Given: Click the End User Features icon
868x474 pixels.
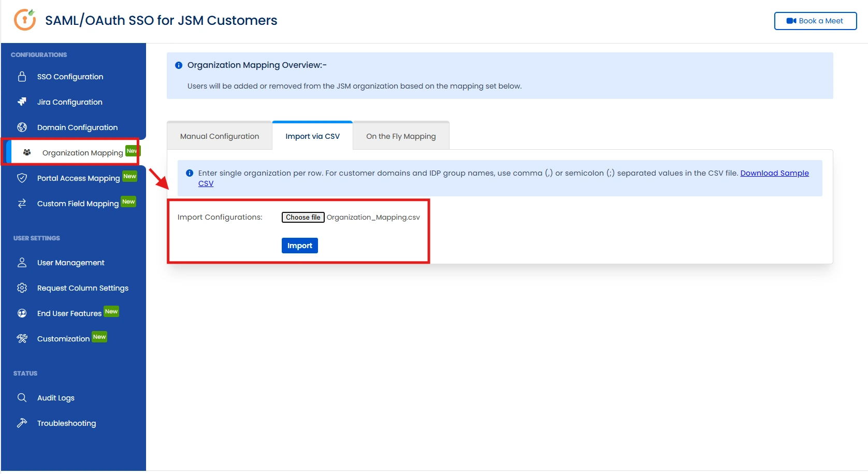Looking at the screenshot, I should click(22, 313).
